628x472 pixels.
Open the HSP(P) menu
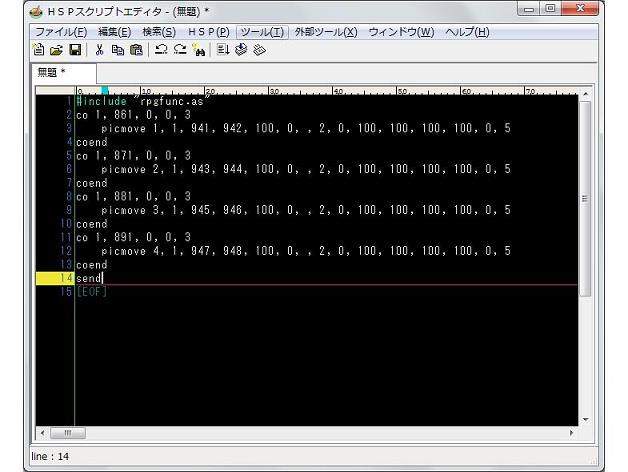209,32
